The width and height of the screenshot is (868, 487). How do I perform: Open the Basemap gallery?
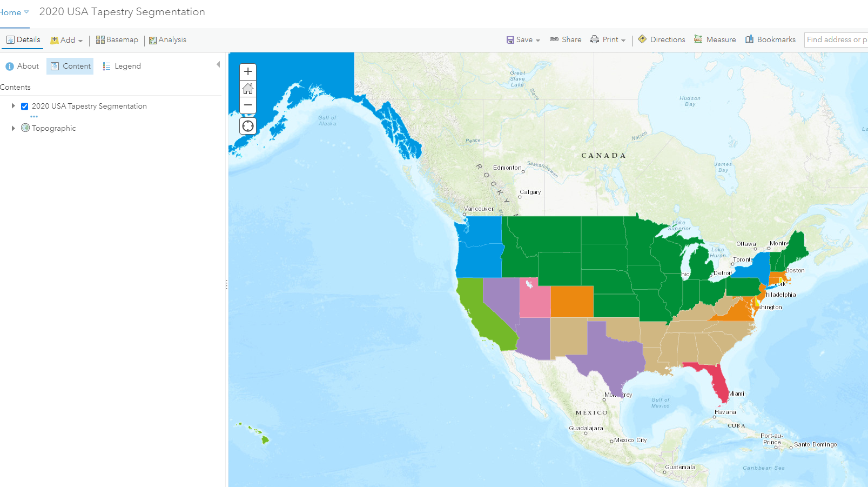117,39
